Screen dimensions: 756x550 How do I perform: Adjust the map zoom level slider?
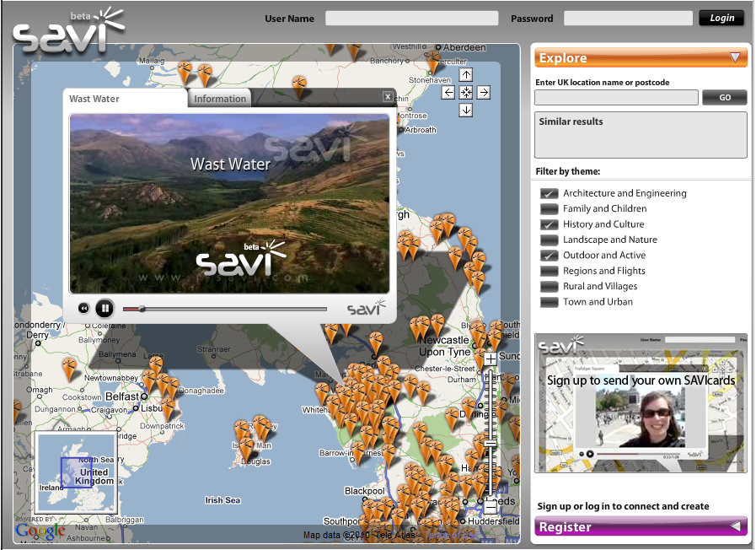491,443
